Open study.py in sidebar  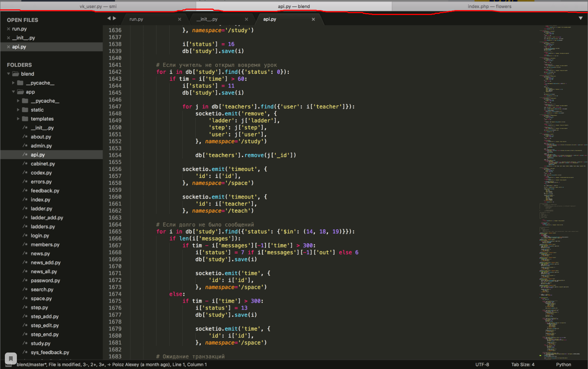click(40, 344)
